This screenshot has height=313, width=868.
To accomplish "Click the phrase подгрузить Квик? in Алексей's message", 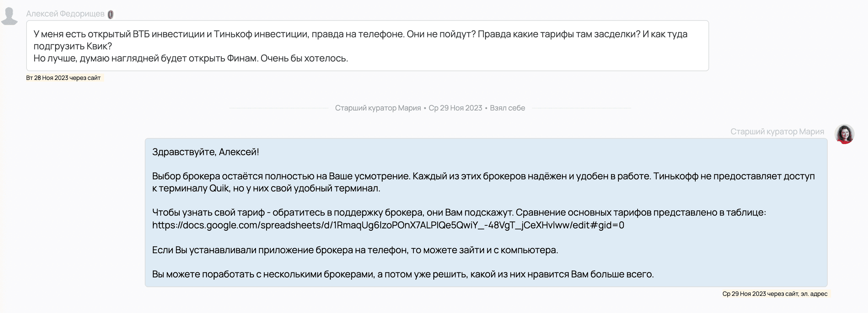I will [x=73, y=46].
